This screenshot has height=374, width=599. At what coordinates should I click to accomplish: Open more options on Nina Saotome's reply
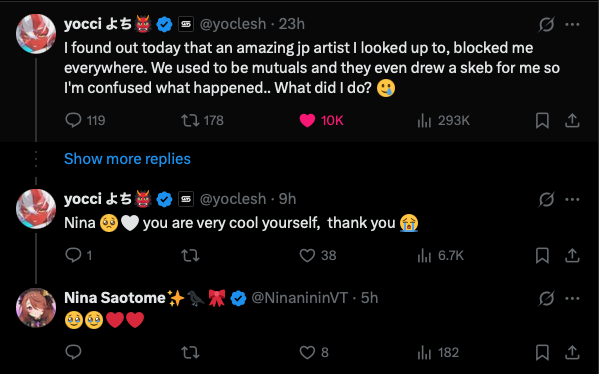572,298
